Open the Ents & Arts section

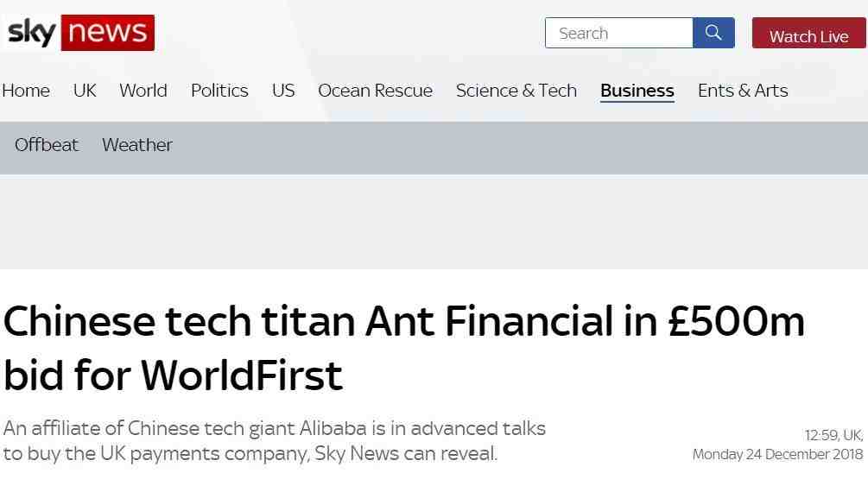[x=743, y=91]
